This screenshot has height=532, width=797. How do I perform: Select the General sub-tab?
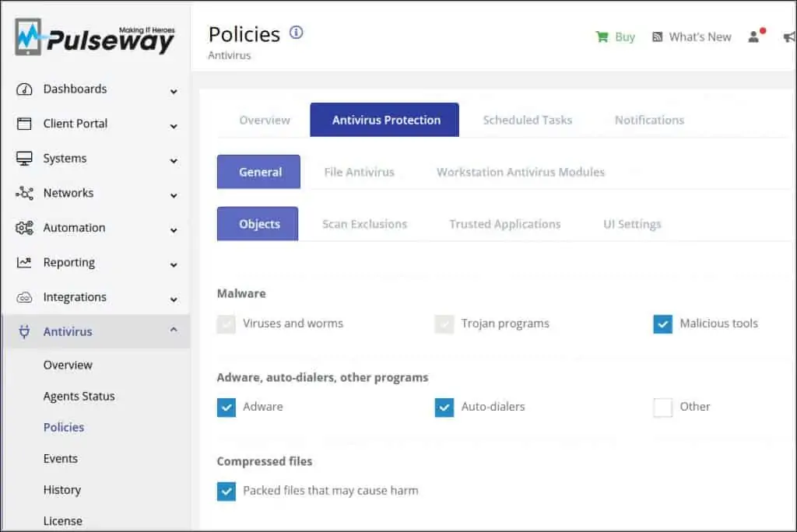tap(258, 172)
